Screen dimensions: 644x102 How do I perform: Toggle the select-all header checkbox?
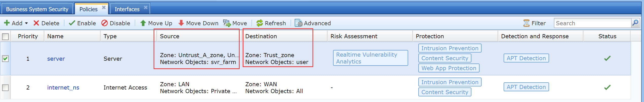tap(5, 36)
